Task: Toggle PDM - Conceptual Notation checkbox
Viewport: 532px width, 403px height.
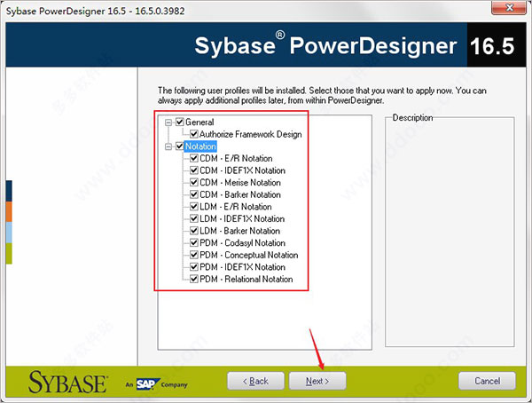Action: pyautogui.click(x=193, y=255)
